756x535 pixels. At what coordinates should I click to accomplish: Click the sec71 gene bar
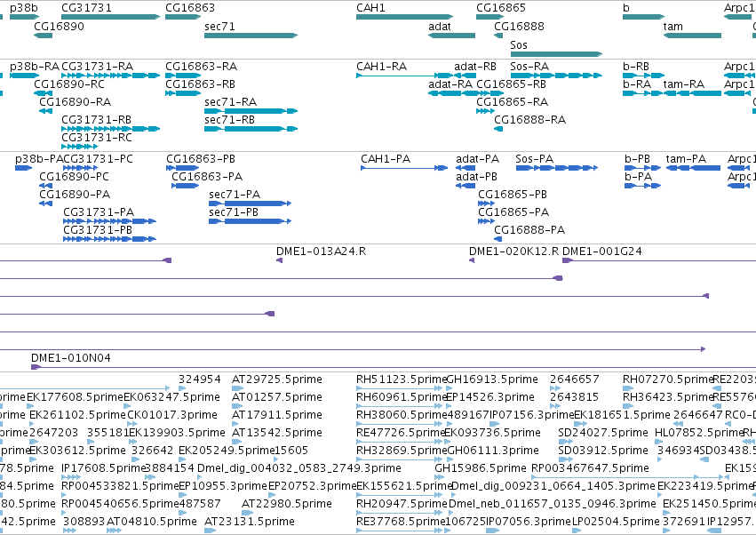coord(251,36)
